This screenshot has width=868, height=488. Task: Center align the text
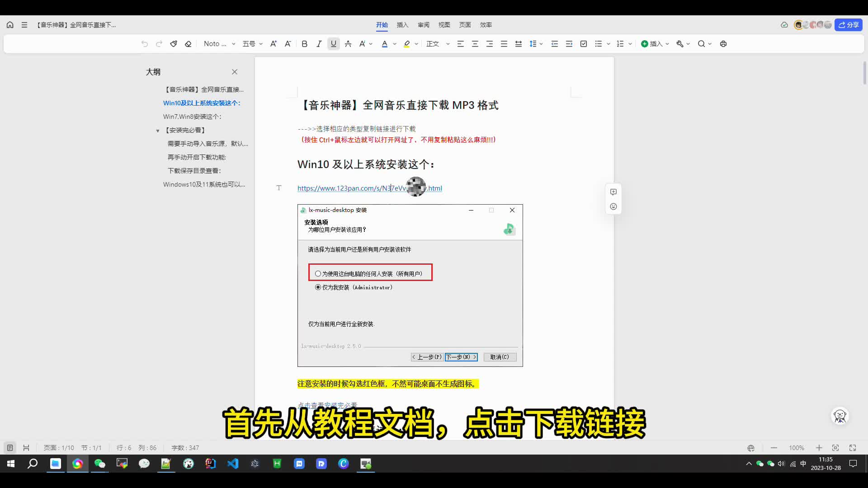475,44
